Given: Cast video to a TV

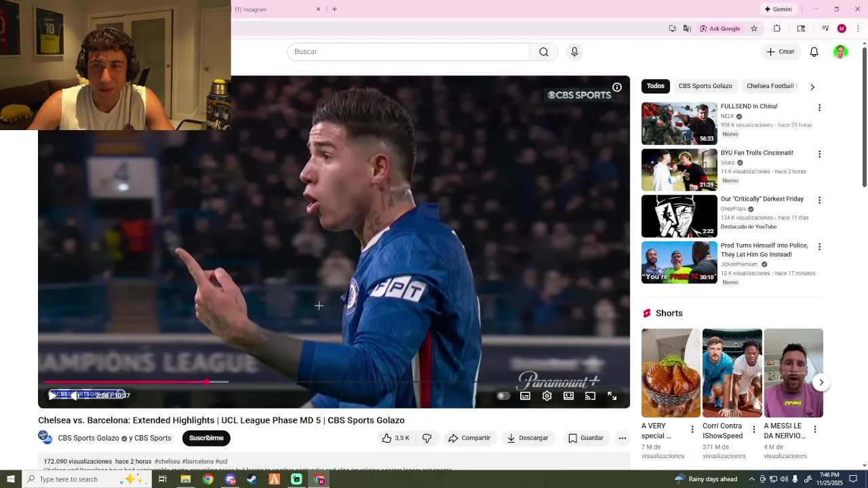Looking at the screenshot, I should [x=591, y=396].
